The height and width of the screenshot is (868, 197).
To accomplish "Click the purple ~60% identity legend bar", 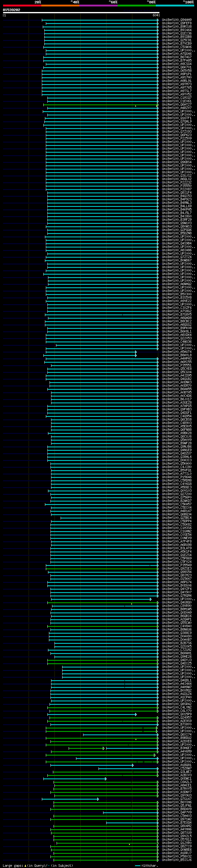I will click(98, 6).
